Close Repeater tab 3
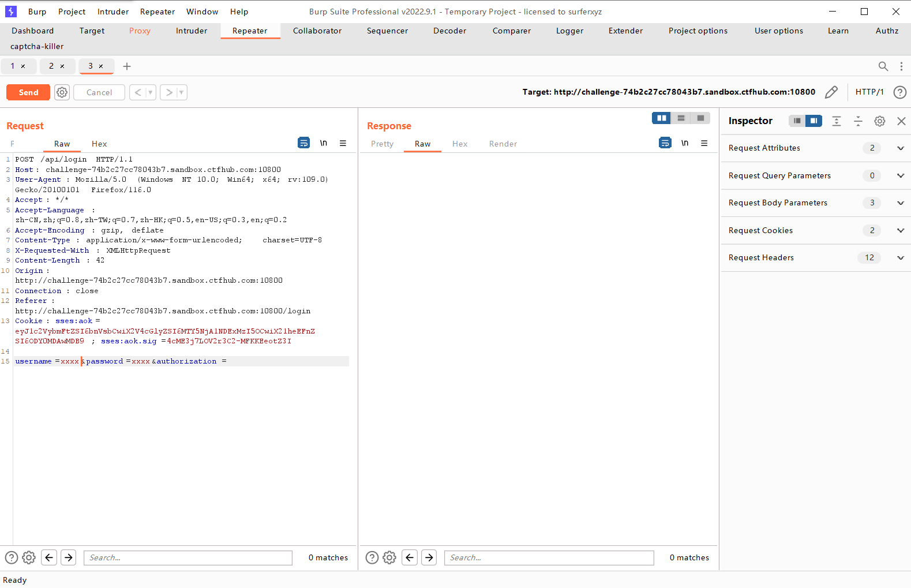911x588 pixels. (x=101, y=66)
